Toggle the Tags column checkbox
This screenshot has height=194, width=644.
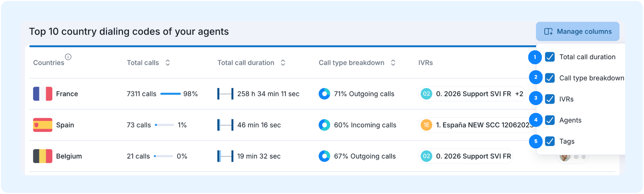coord(550,141)
